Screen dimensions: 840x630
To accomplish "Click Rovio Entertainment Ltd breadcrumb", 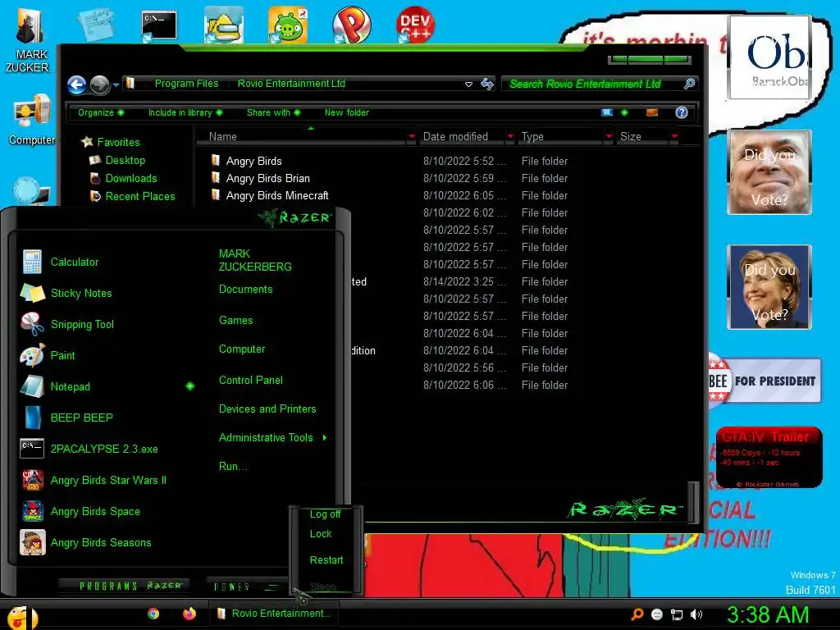I will [x=291, y=84].
